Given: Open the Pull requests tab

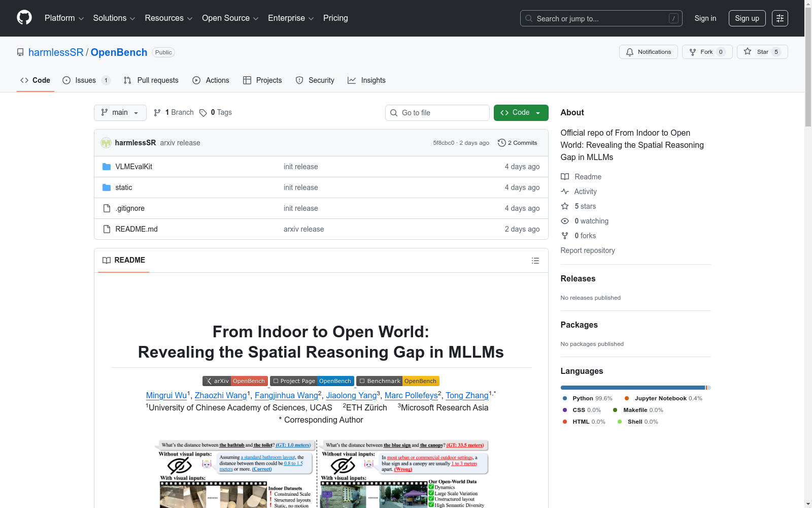Looking at the screenshot, I should [x=151, y=80].
